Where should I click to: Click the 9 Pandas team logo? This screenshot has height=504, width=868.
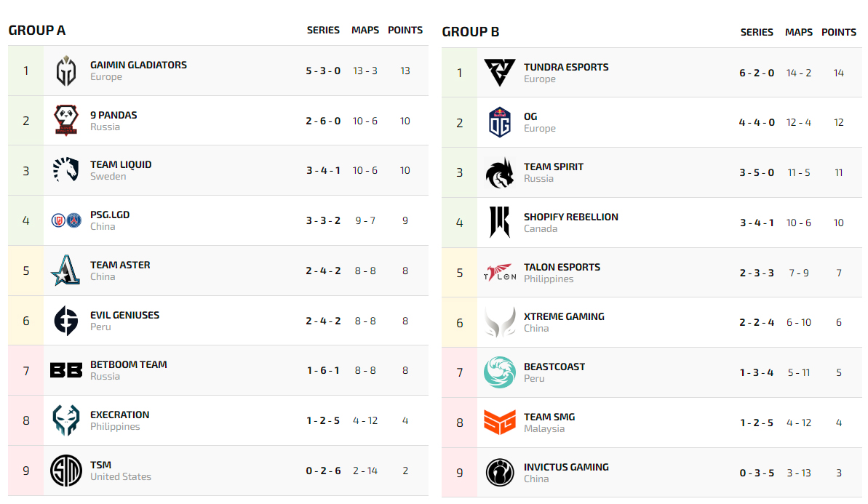pyautogui.click(x=66, y=121)
